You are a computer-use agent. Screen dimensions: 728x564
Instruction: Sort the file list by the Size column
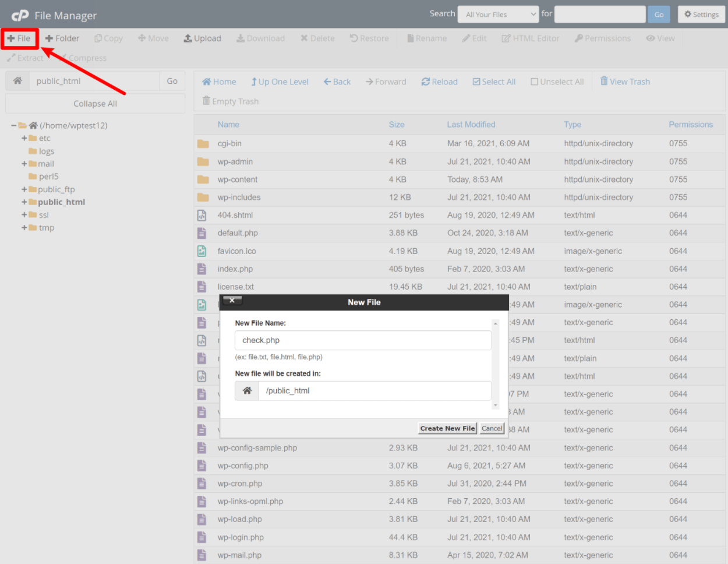click(x=397, y=125)
